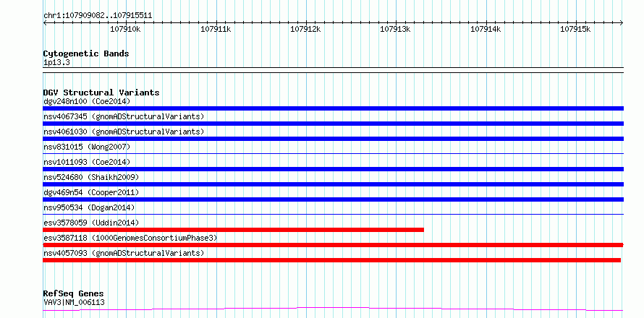Click the Cytogenetic Bands track heading

[86, 53]
